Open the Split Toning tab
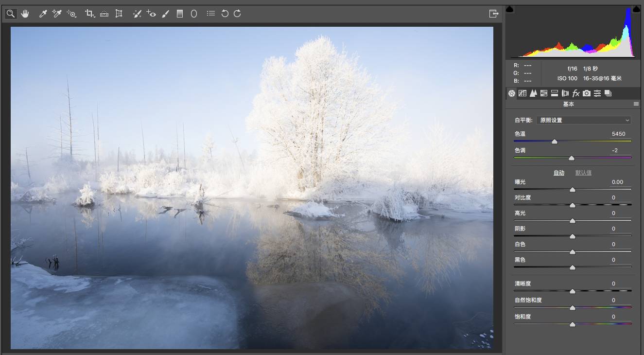 [555, 93]
